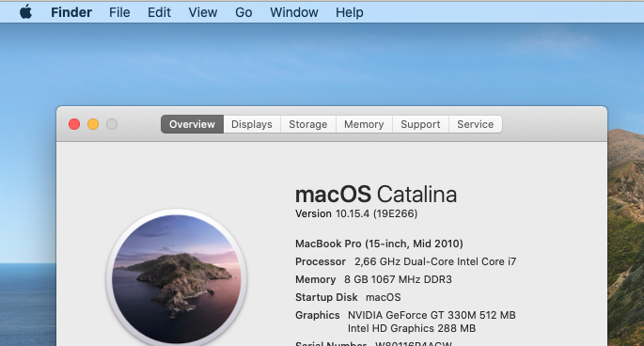Image resolution: width=644 pixels, height=346 pixels.
Task: Open the Apple menu
Action: point(25,12)
